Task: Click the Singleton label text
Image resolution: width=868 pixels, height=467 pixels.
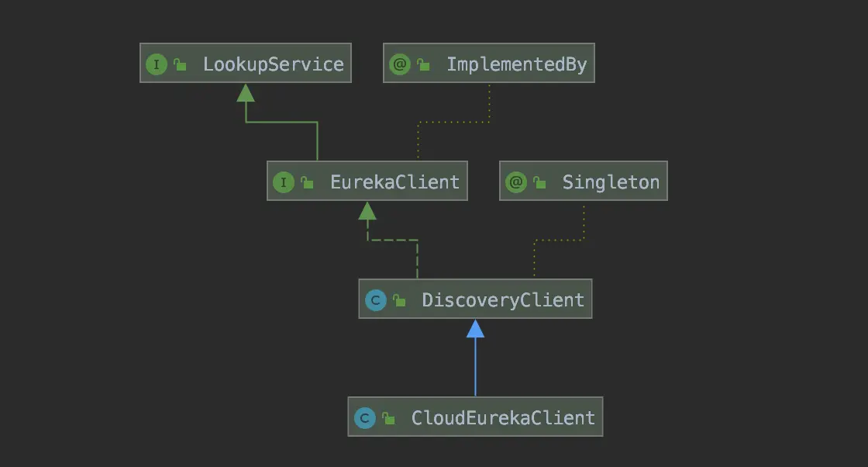Action: pyautogui.click(x=611, y=183)
